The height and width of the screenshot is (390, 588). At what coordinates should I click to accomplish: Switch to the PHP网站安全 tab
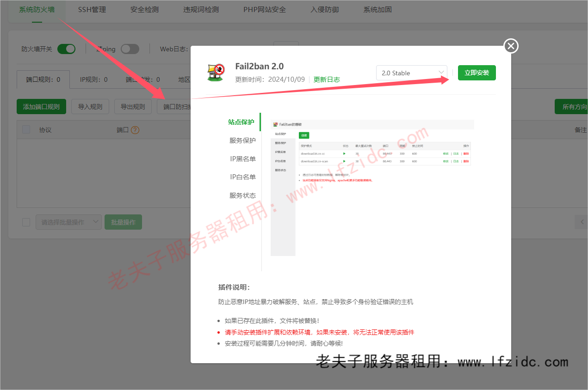point(265,9)
